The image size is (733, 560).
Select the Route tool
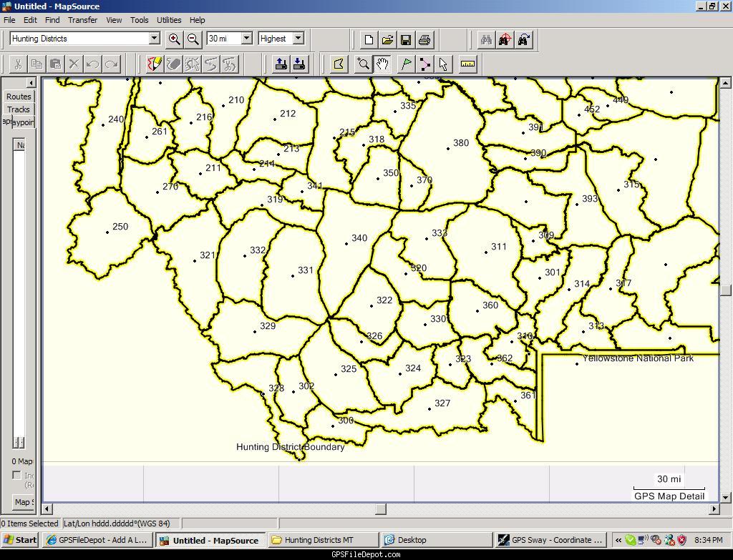(x=425, y=64)
